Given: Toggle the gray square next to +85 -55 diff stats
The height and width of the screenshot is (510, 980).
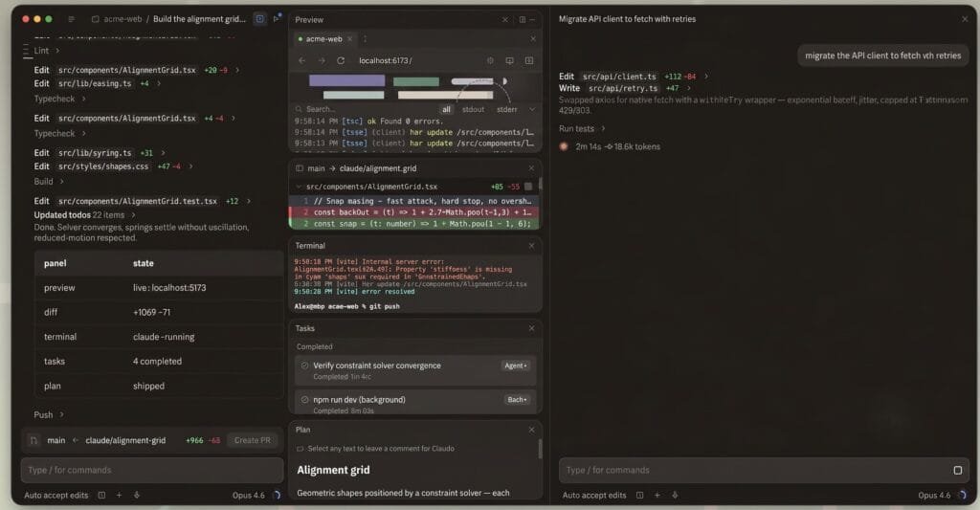Looking at the screenshot, I should coord(528,187).
